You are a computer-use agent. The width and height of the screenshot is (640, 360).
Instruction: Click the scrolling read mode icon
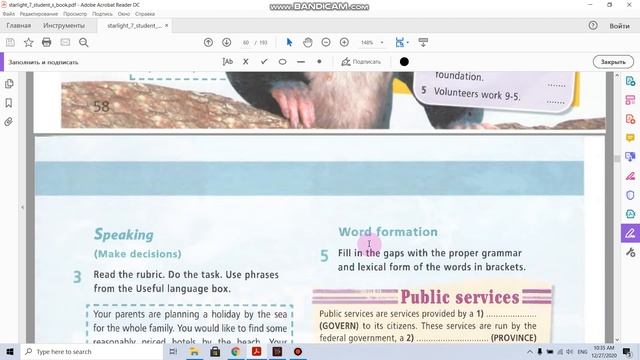[423, 42]
